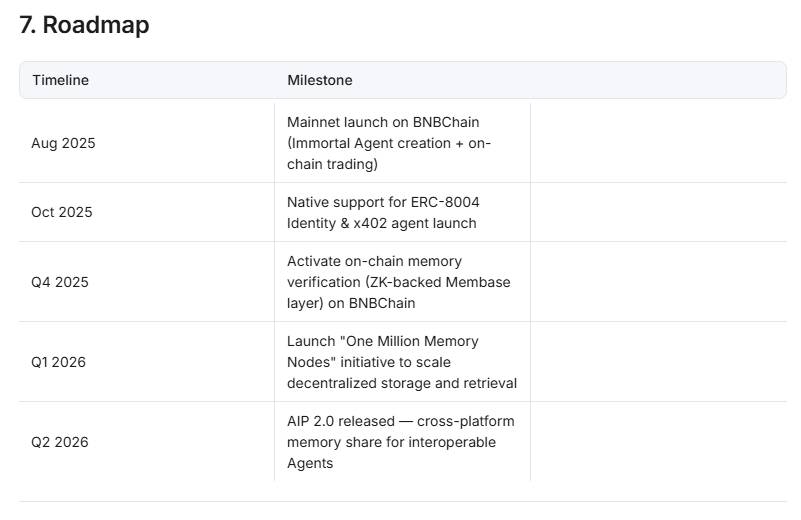Click the empty cell beside Q2 2026 milestone
Image resolution: width=801 pixels, height=520 pixels.
tap(658, 442)
